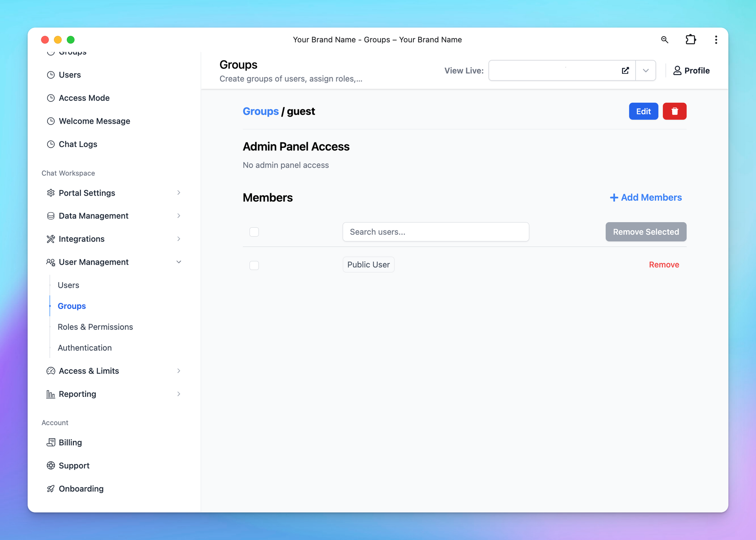Open the Profile button
Image resolution: width=756 pixels, height=540 pixels.
tap(691, 70)
